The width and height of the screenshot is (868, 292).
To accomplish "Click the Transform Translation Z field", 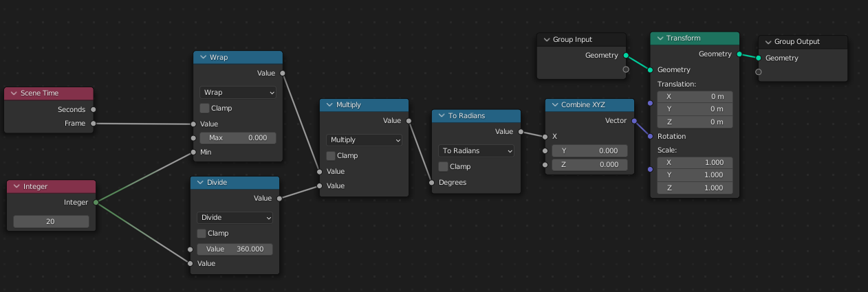I will click(695, 122).
